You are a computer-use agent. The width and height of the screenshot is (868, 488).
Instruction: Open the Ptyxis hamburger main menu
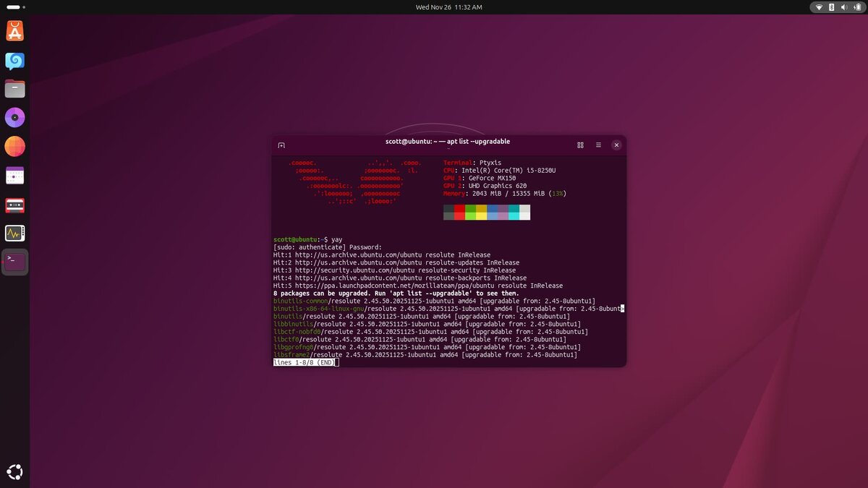(598, 145)
